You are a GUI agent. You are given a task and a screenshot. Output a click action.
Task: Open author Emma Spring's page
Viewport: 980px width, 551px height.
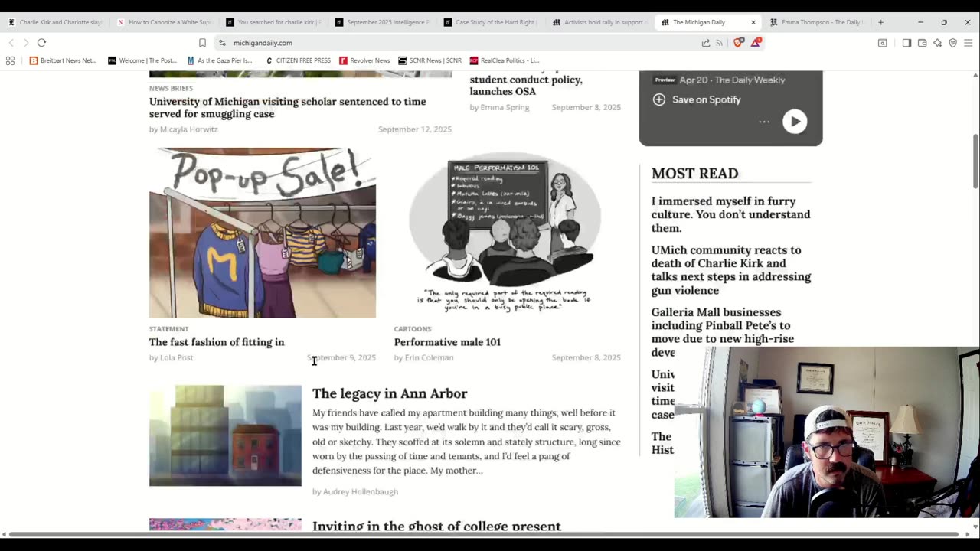(x=505, y=107)
